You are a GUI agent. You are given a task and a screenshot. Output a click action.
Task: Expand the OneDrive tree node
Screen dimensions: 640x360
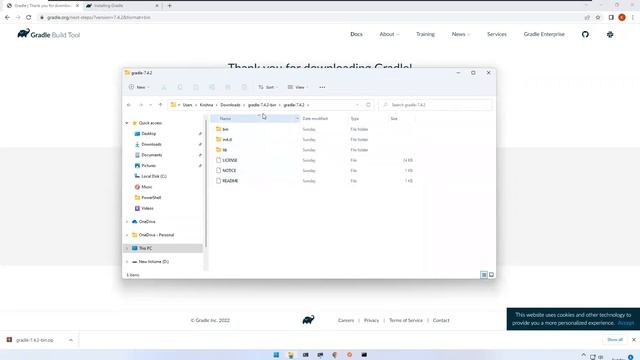[127, 222]
